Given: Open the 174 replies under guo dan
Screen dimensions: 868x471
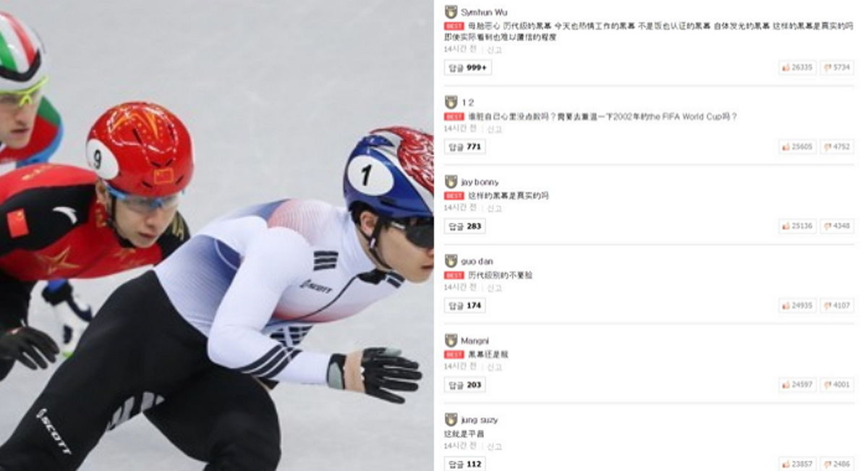Looking at the screenshot, I should tap(464, 305).
